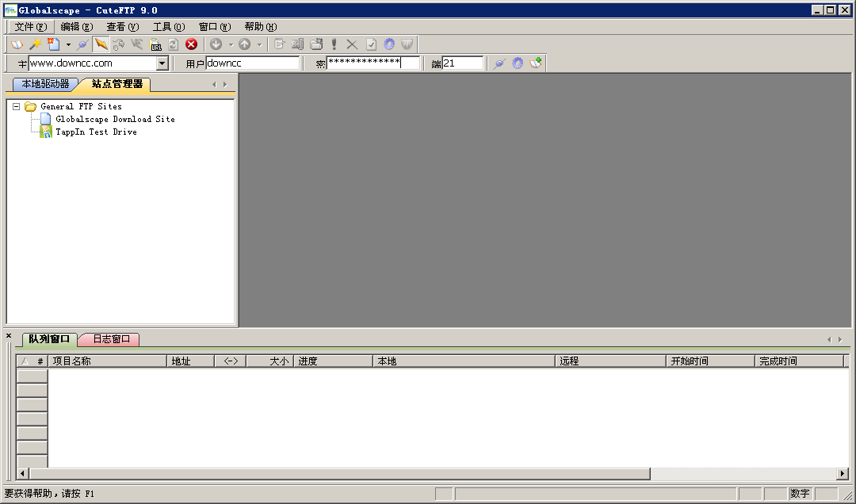This screenshot has height=504, width=856.
Task: Click the gear settings icon in quick connect bar
Action: pyautogui.click(x=518, y=63)
